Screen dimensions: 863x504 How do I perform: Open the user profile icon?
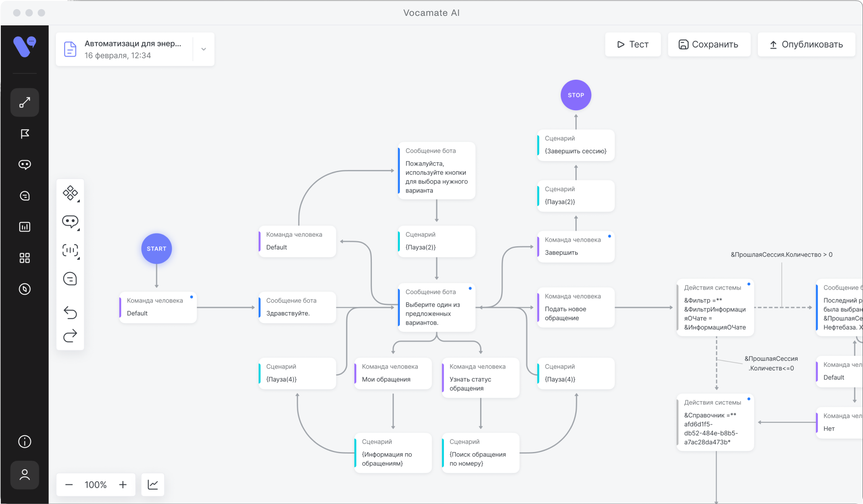tap(25, 475)
